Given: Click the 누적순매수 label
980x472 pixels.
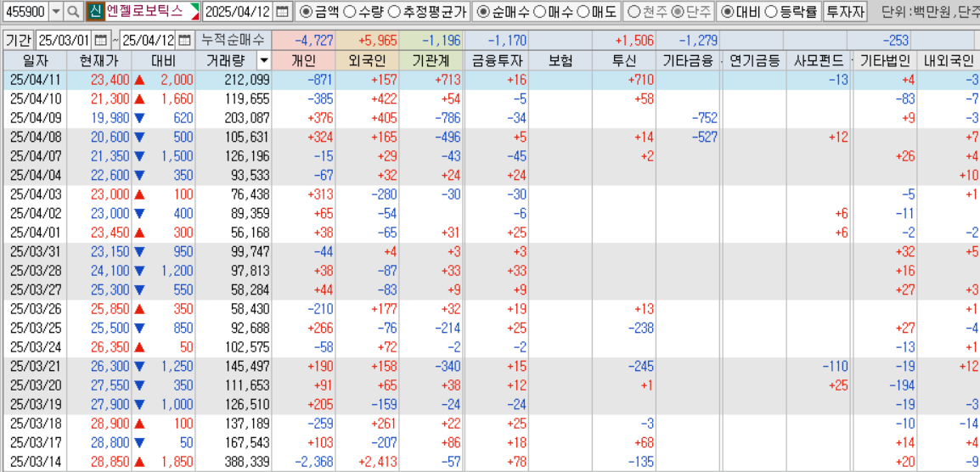Looking at the screenshot, I should click(x=234, y=42).
